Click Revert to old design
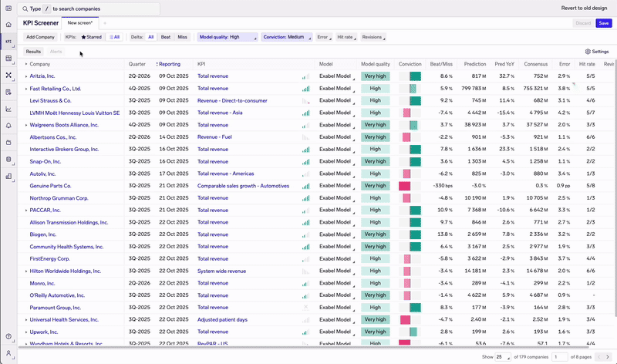Viewport: 617px width, 364px height. tap(584, 8)
